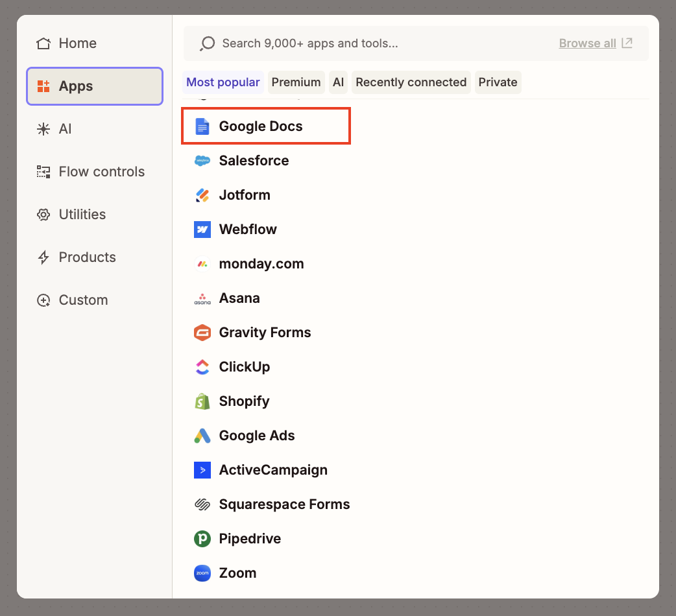Click the Zoom logo icon
The width and height of the screenshot is (676, 616).
202,573
